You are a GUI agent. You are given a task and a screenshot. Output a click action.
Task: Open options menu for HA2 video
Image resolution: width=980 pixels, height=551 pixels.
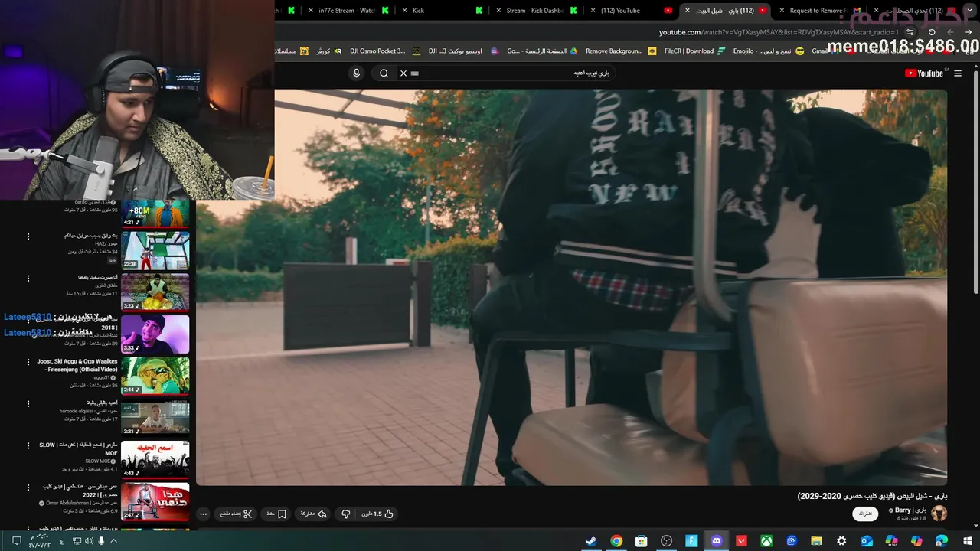(28, 236)
